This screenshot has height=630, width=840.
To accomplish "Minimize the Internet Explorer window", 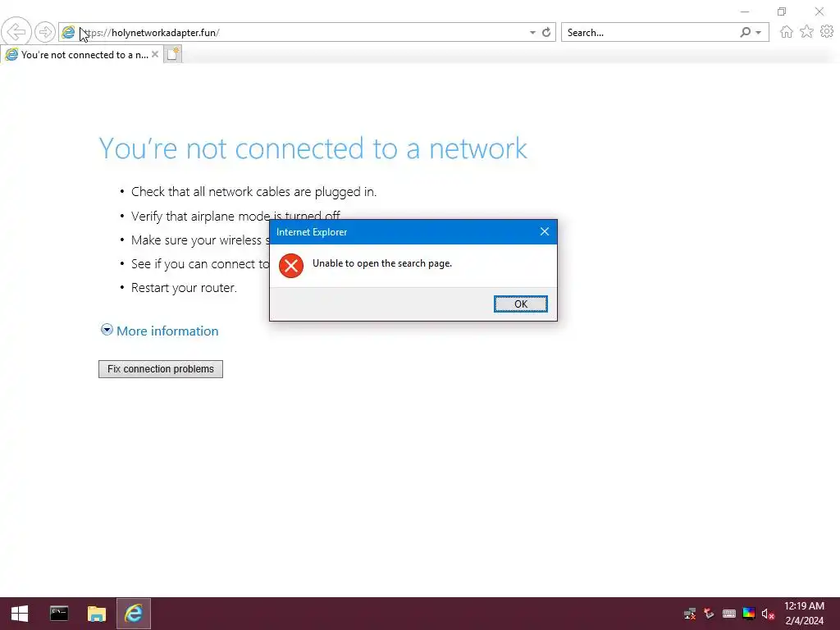I will click(x=745, y=11).
